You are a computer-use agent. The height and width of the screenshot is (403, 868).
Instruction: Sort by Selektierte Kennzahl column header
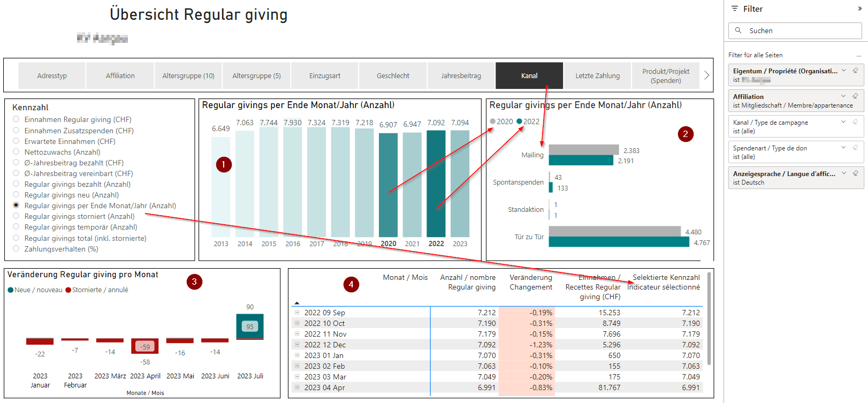click(664, 282)
